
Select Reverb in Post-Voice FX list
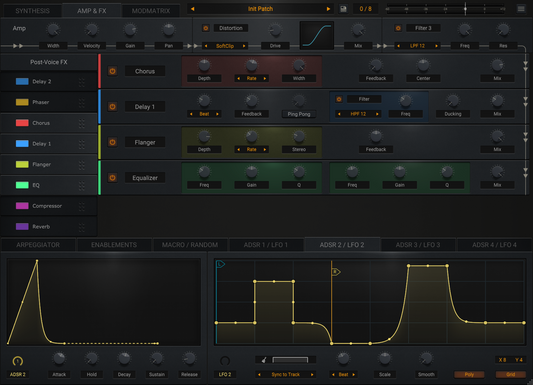49,227
